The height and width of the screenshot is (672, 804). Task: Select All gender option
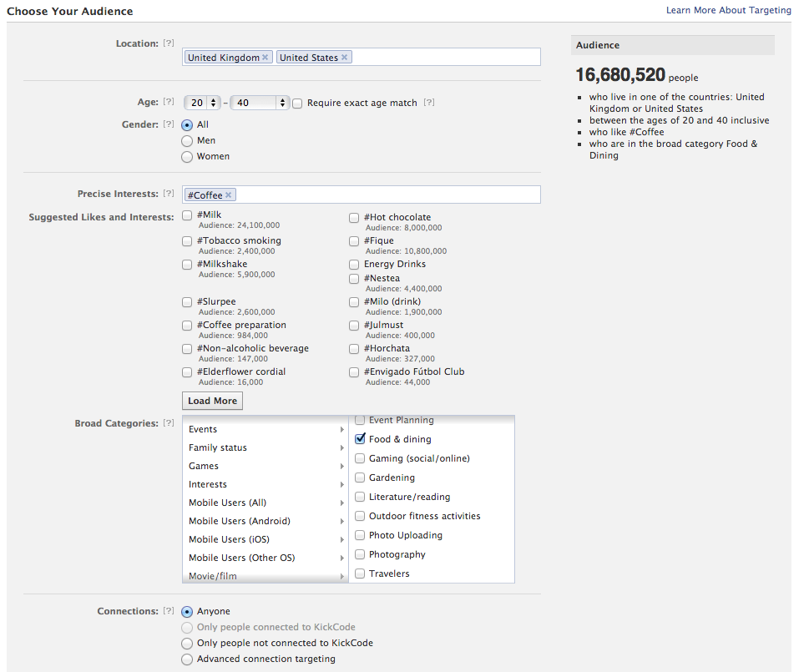coord(187,124)
